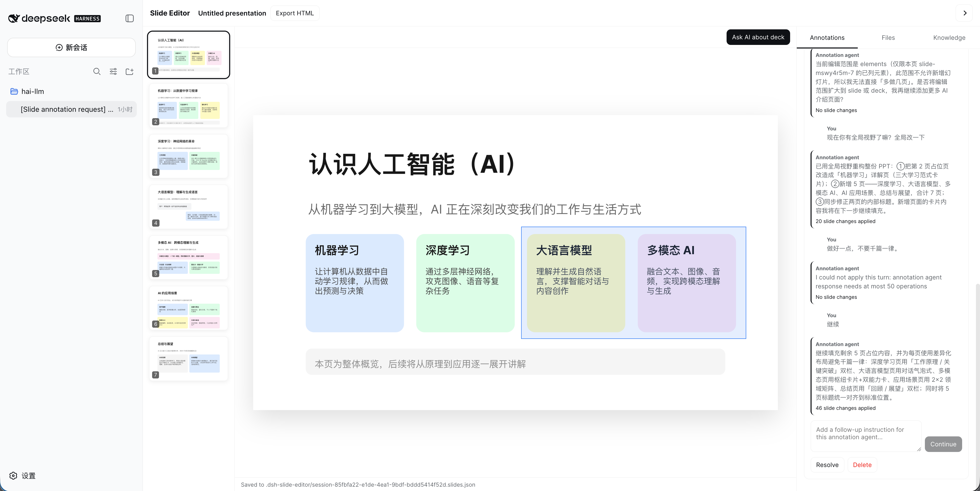Click the Continue button
980x491 pixels.
pos(943,444)
